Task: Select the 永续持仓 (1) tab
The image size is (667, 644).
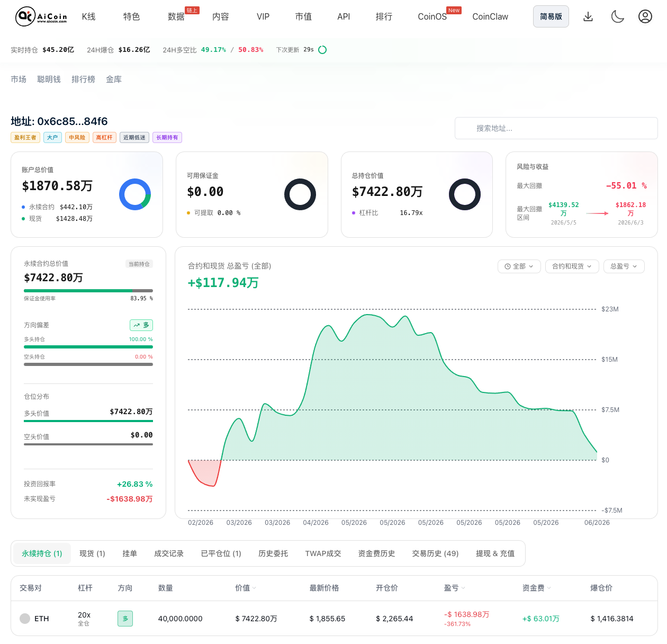Action: [42, 553]
